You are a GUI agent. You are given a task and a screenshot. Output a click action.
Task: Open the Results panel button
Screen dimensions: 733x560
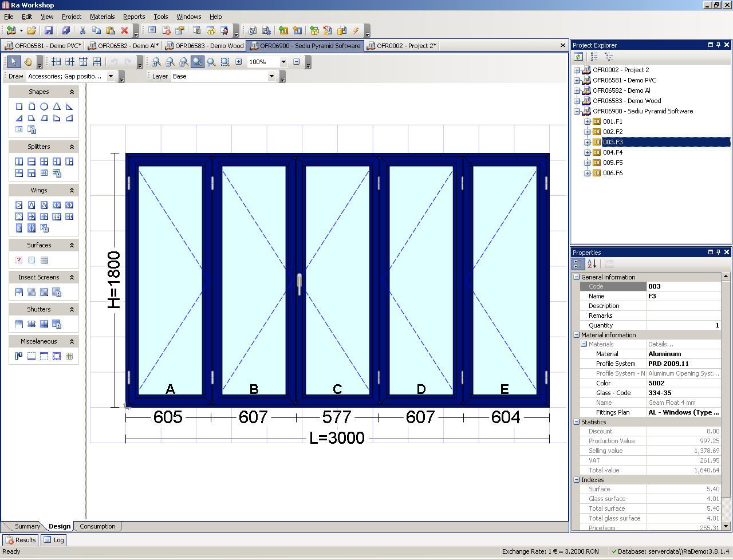[21, 540]
